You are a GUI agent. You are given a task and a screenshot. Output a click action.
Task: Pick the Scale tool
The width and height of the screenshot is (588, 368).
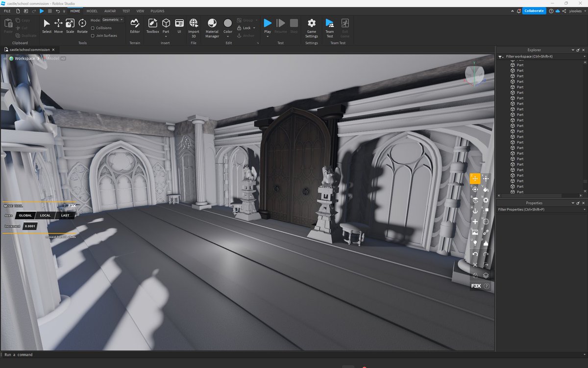[70, 26]
